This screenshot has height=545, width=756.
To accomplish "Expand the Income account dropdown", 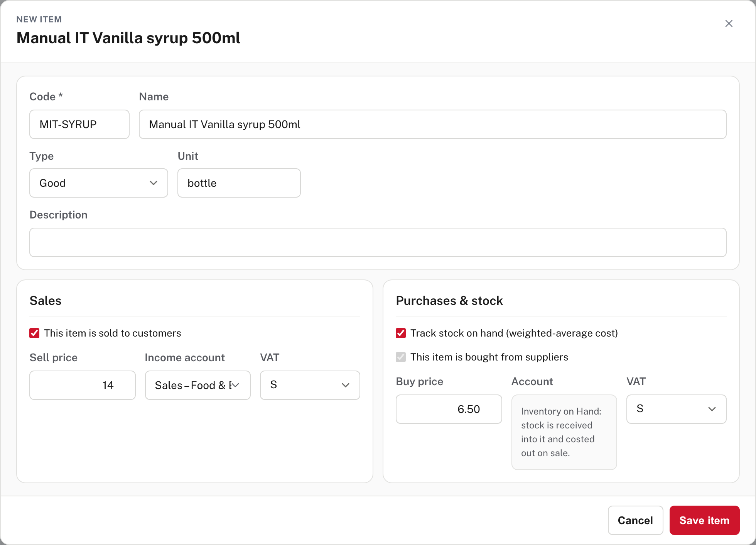I will click(198, 385).
